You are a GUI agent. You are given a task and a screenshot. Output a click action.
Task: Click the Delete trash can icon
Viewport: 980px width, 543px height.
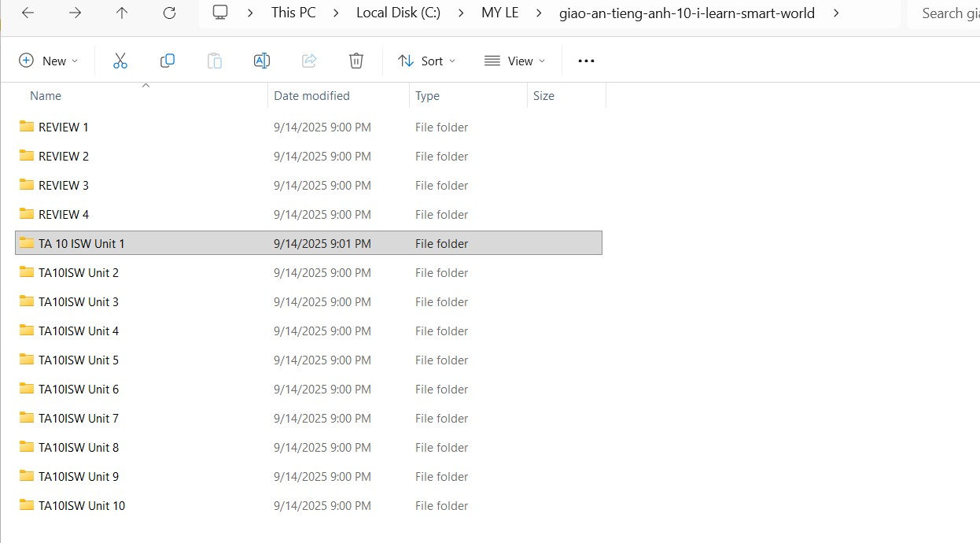[356, 61]
